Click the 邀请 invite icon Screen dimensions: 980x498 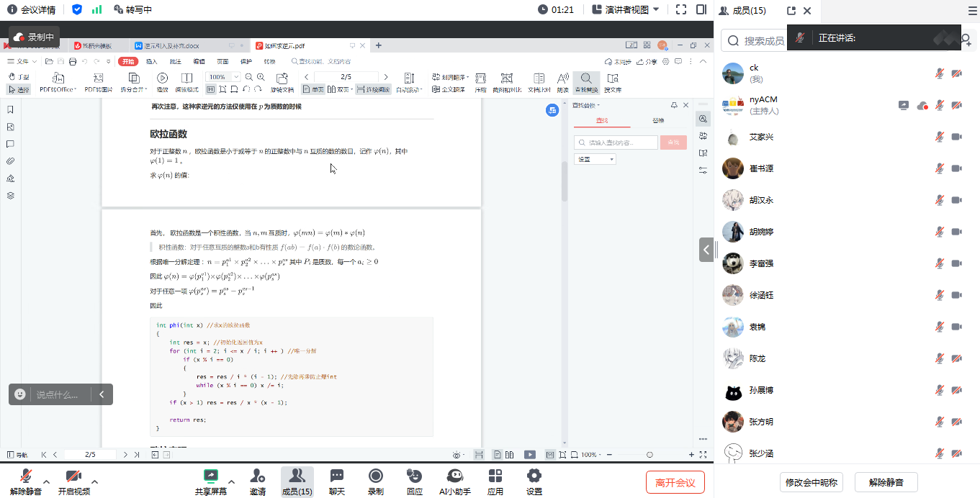[257, 481]
